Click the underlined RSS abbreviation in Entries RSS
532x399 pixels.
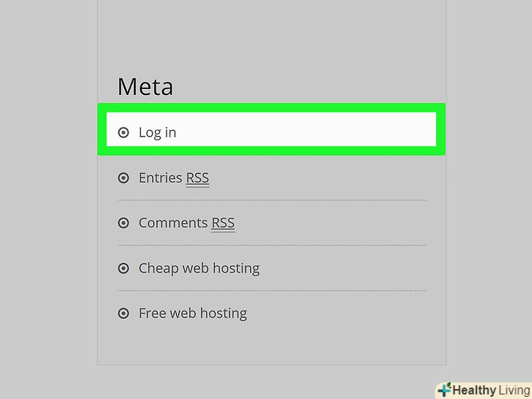pos(197,178)
